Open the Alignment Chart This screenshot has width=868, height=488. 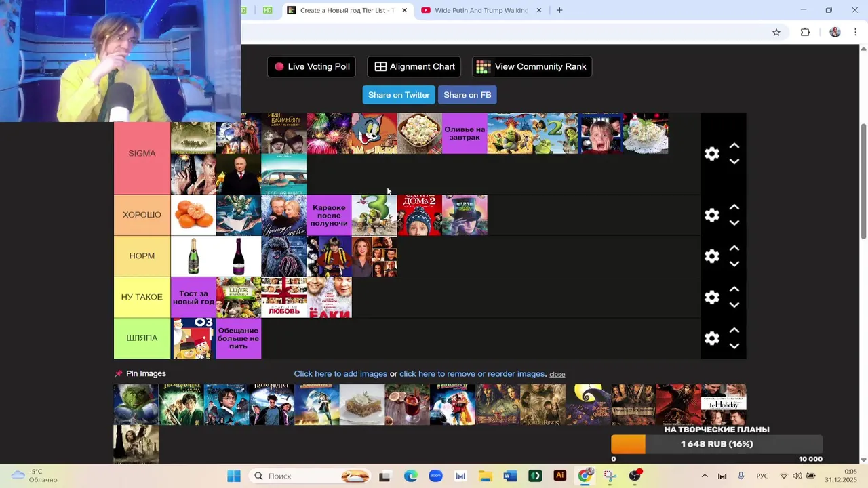pyautogui.click(x=414, y=66)
